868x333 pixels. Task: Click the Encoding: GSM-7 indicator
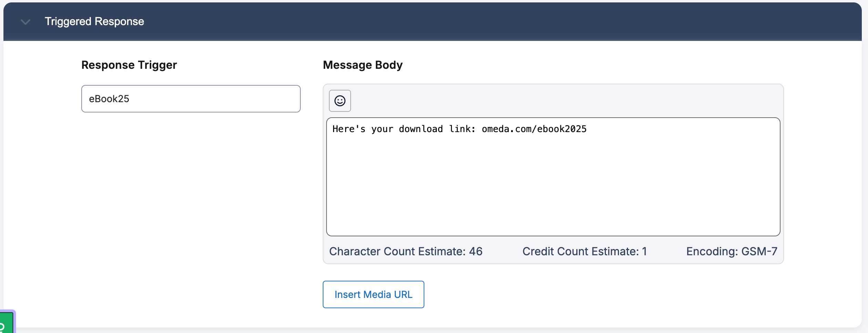click(731, 251)
